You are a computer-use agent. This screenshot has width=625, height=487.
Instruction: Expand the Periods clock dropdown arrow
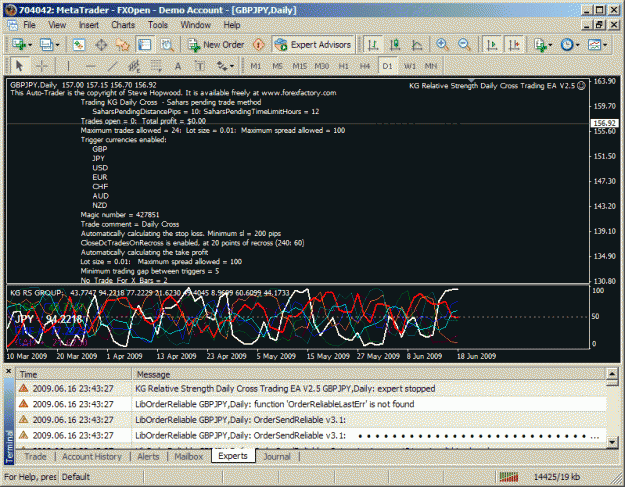578,45
